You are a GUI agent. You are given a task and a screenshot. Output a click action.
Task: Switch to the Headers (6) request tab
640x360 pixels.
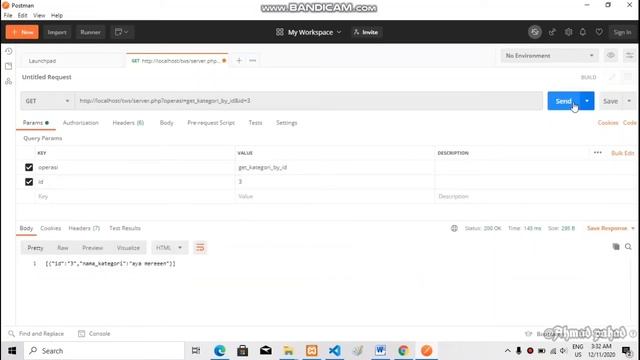[x=128, y=122]
